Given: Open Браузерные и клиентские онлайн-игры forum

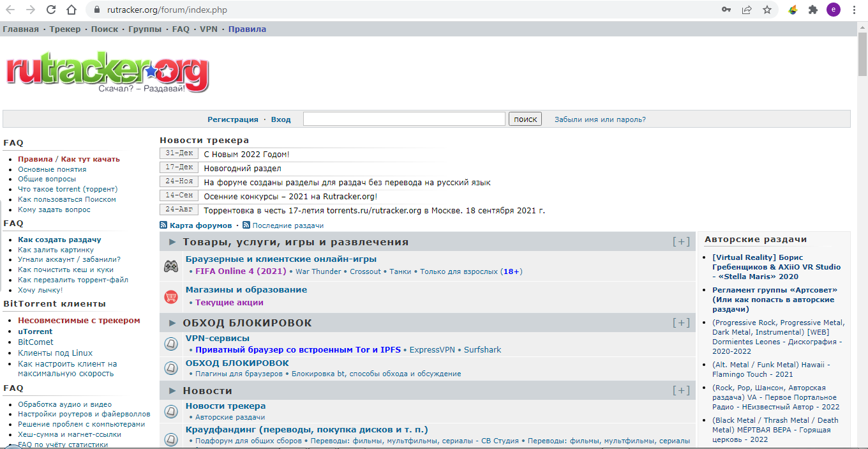Looking at the screenshot, I should 281,259.
